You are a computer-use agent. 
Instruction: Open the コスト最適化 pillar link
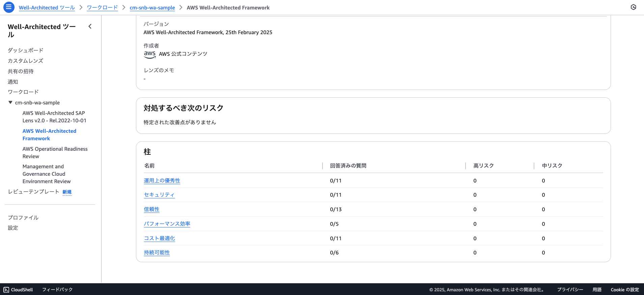(x=159, y=239)
